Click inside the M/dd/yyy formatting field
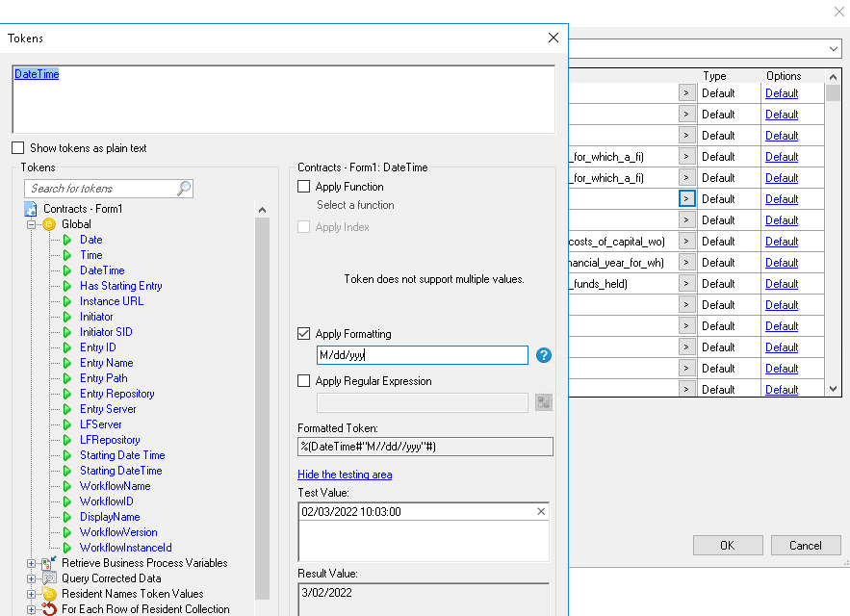The height and width of the screenshot is (616, 850). [422, 355]
